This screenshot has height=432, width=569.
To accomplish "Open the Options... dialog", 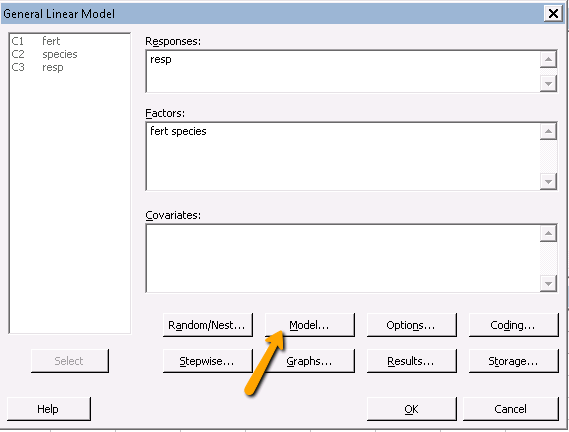I will [412, 325].
